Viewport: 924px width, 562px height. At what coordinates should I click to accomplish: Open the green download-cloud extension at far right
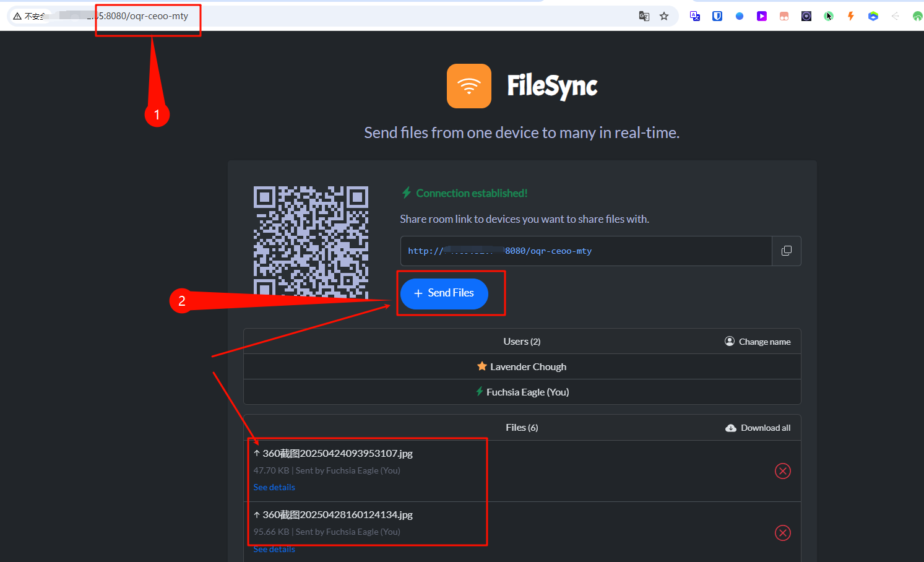(x=917, y=16)
